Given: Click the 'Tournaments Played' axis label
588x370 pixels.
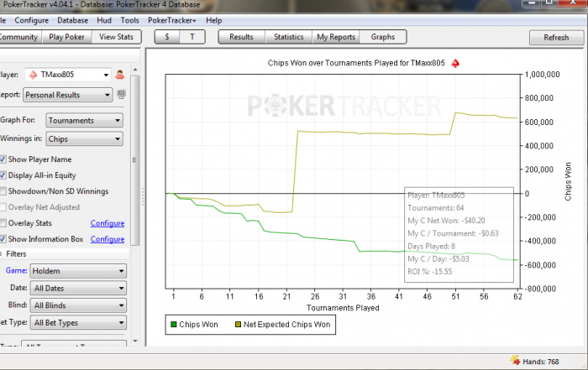Looking at the screenshot, I should coord(343,308).
